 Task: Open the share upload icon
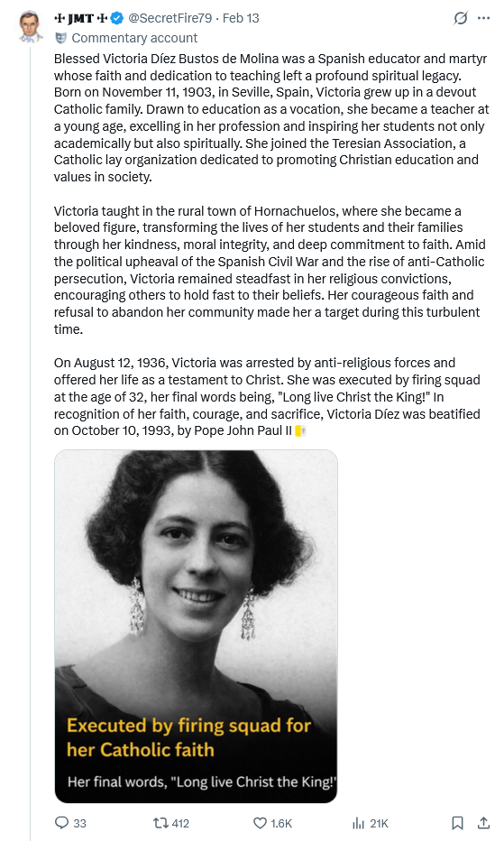[483, 823]
